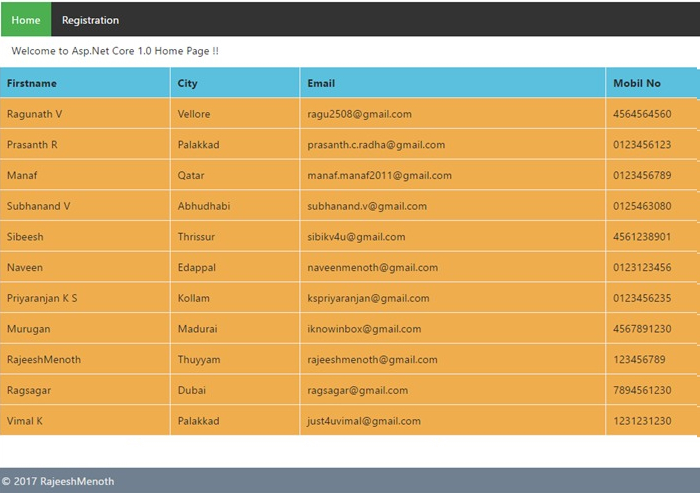Screen dimensions: 700x493
Task: Select the city Madurai
Action: point(197,329)
